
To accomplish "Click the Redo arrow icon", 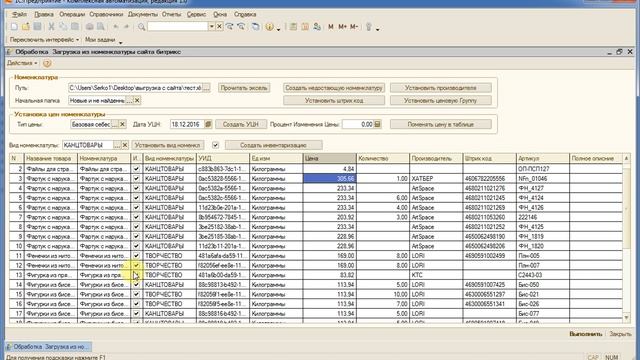I will [127, 27].
